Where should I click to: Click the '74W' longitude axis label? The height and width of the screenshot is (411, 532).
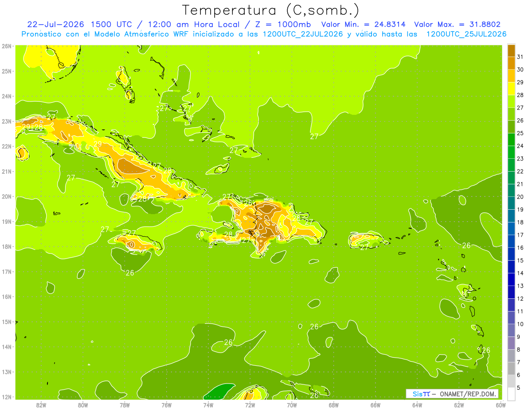click(208, 405)
